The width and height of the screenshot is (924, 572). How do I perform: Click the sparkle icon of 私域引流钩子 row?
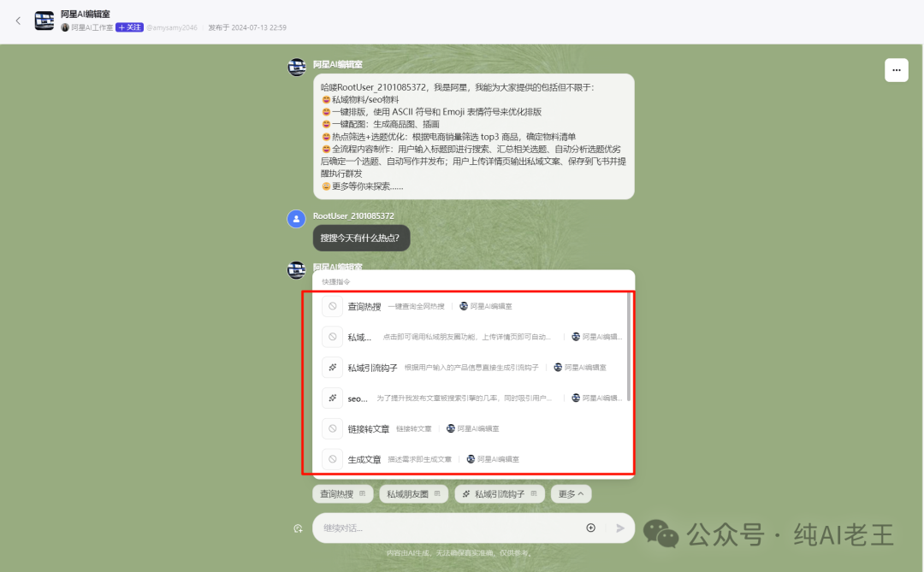(x=332, y=368)
